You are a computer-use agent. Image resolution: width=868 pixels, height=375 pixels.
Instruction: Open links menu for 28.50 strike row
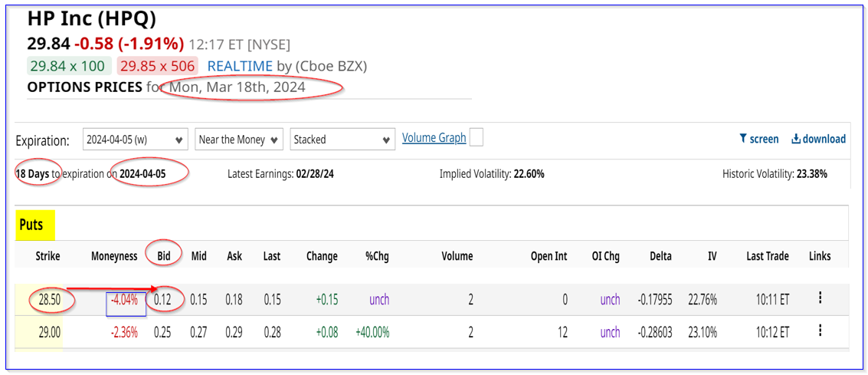(x=820, y=298)
